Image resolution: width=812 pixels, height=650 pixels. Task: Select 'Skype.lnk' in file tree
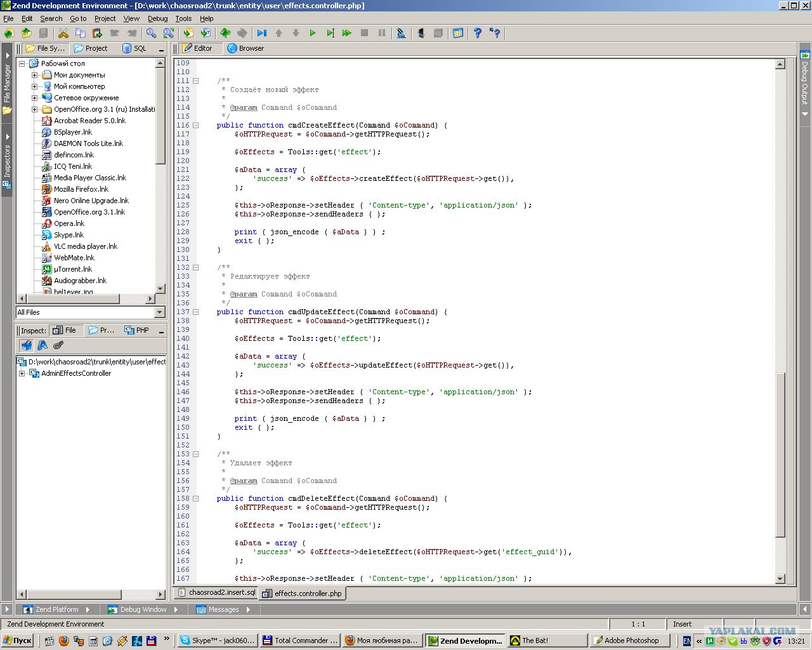69,235
